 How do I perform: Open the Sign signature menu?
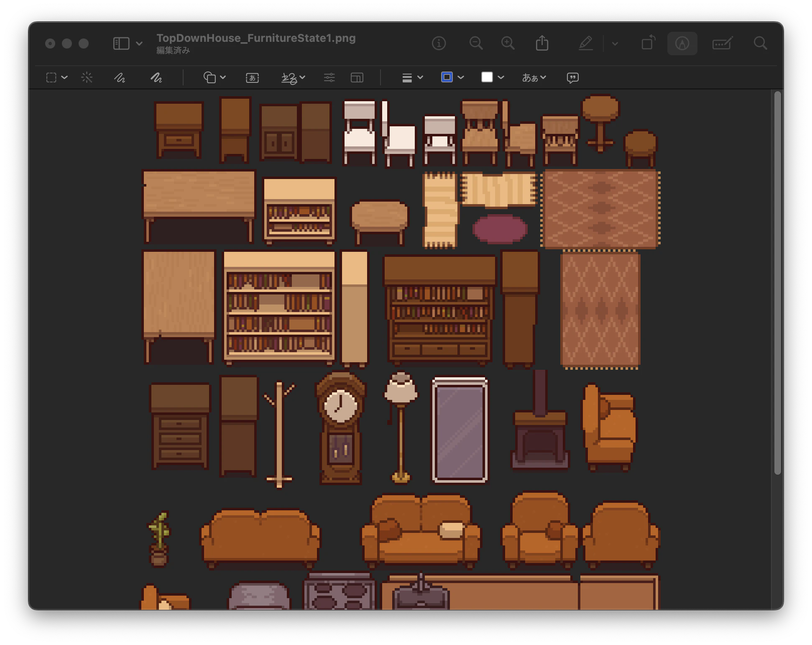pyautogui.click(x=293, y=77)
